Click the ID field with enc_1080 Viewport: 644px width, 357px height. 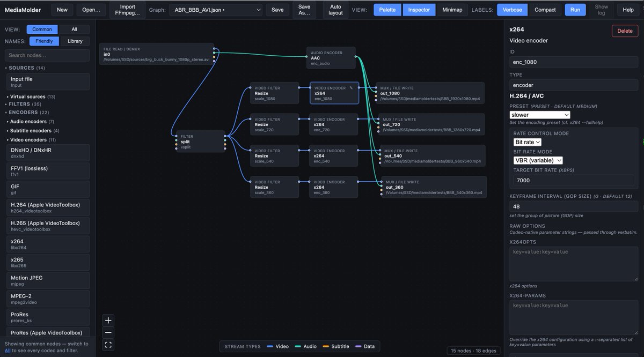574,62
